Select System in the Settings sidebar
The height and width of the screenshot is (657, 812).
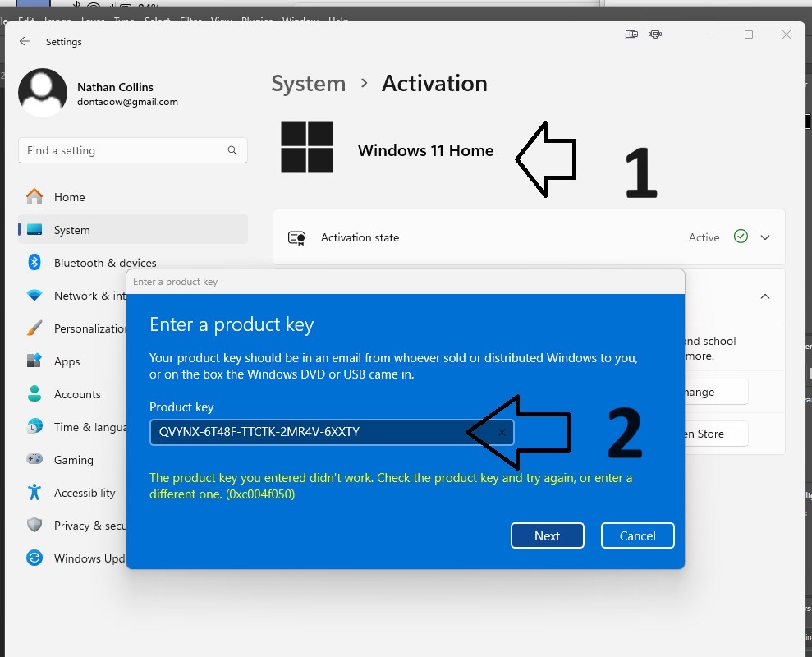[132, 229]
